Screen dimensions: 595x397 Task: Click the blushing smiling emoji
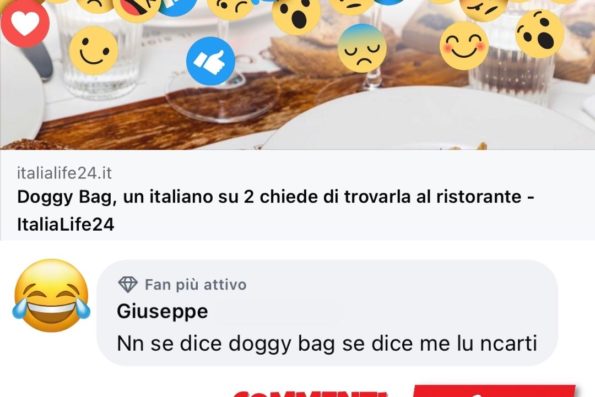pos(464,46)
